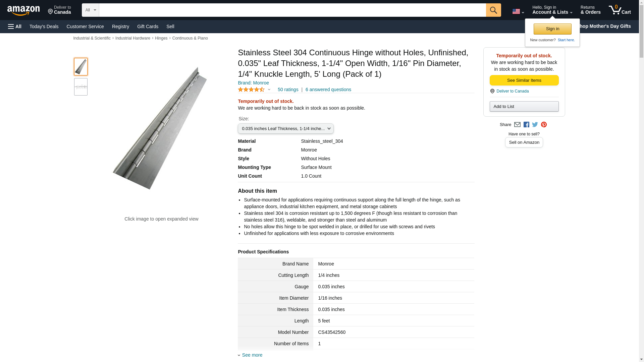Open search category All dropdown
644x362 pixels.
[x=90, y=10]
